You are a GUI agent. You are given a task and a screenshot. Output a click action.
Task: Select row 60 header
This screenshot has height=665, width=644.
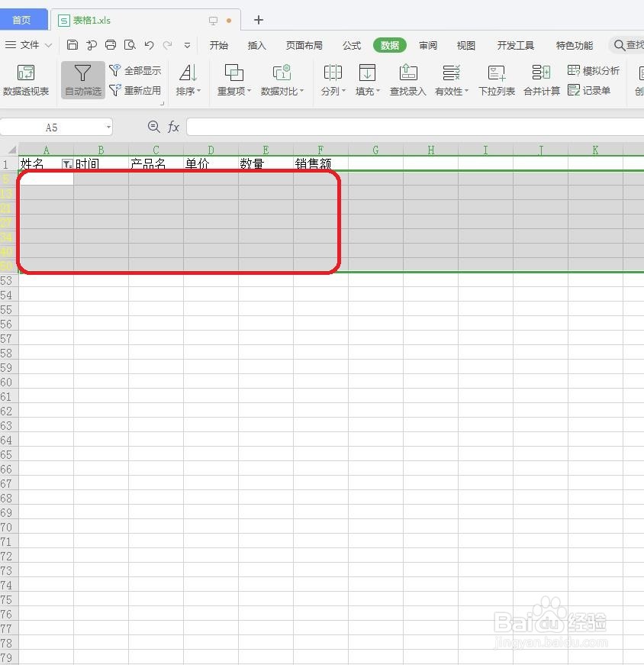pos(9,382)
